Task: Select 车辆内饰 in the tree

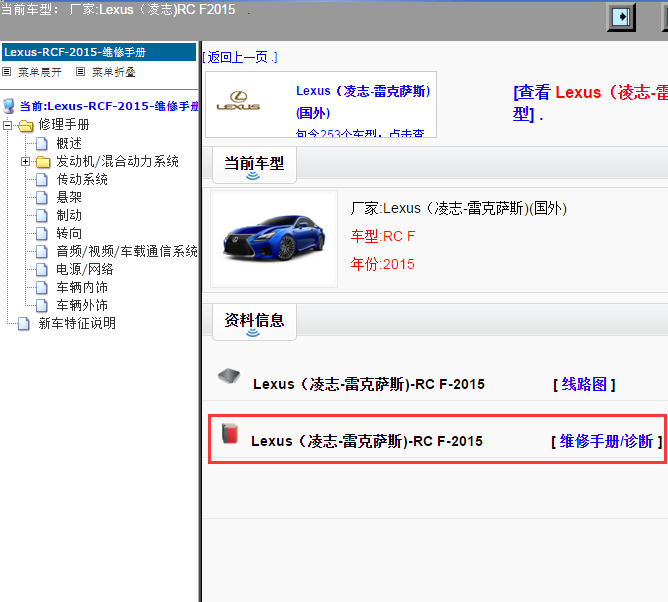Action: (82, 287)
